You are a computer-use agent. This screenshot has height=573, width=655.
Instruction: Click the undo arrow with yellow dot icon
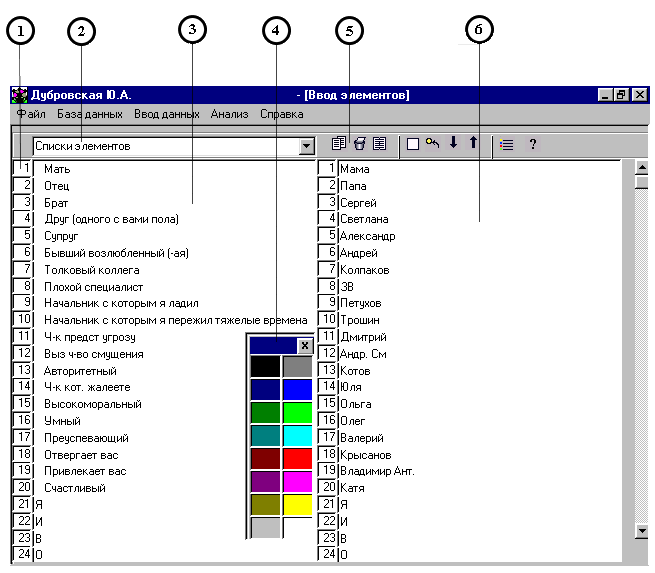(432, 143)
